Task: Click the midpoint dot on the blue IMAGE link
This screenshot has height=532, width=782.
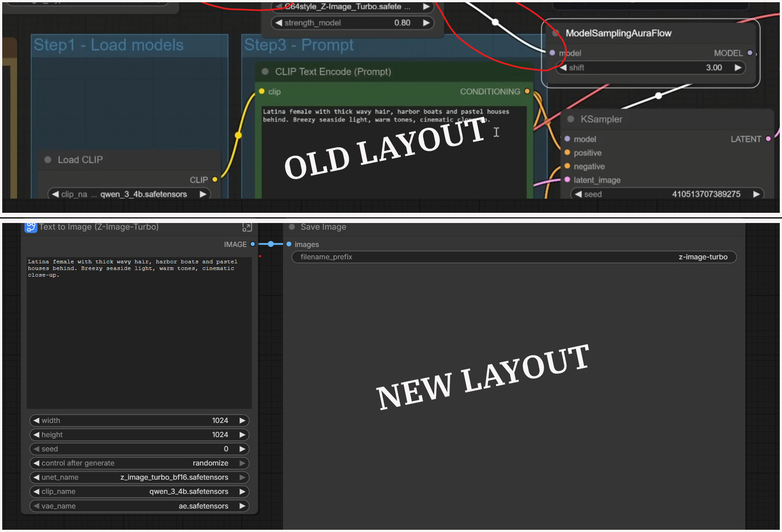Action: coord(271,244)
